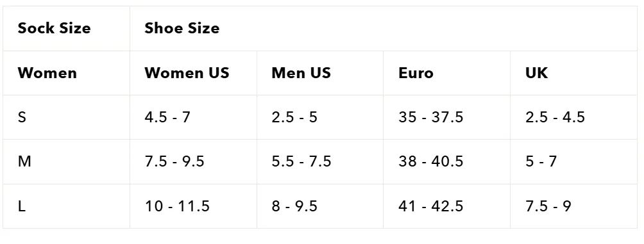Click the 7.5 - 9.5 Women US cell

click(194, 161)
